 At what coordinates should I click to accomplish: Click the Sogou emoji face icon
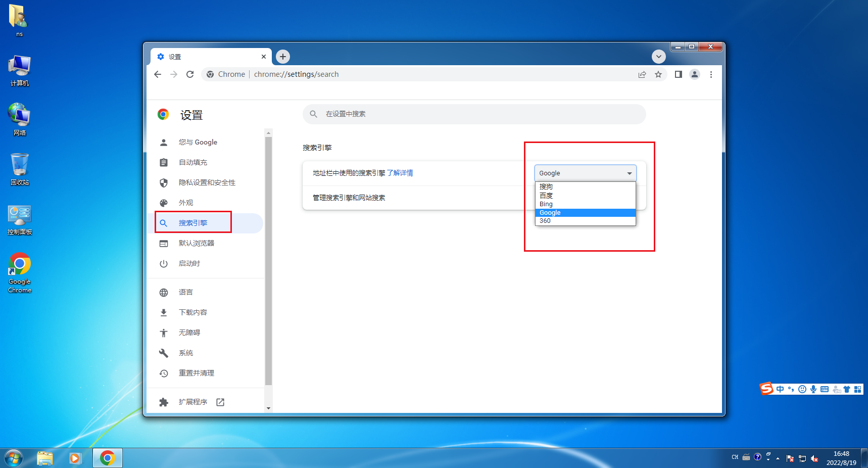tap(802, 389)
